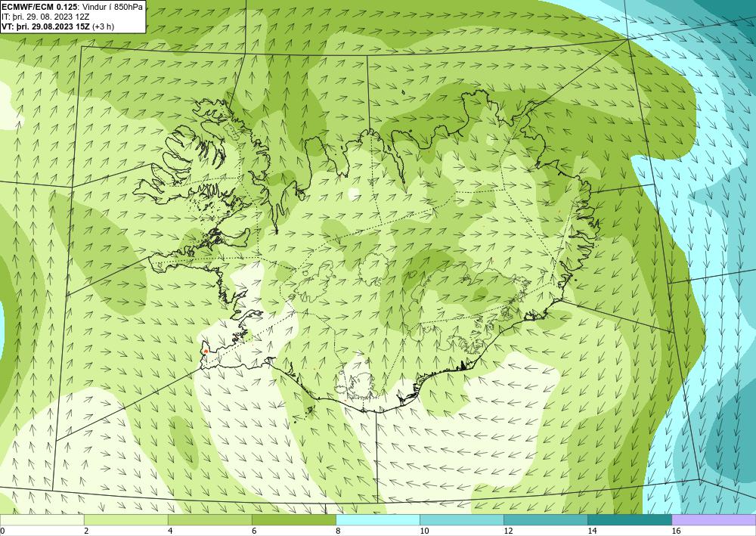Click the legend scale label "2"
Screen dimensions: 756x536
pyautogui.click(x=86, y=531)
